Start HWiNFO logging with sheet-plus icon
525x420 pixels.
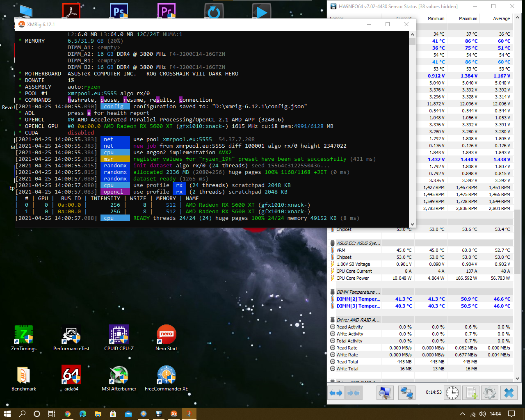tap(471, 393)
